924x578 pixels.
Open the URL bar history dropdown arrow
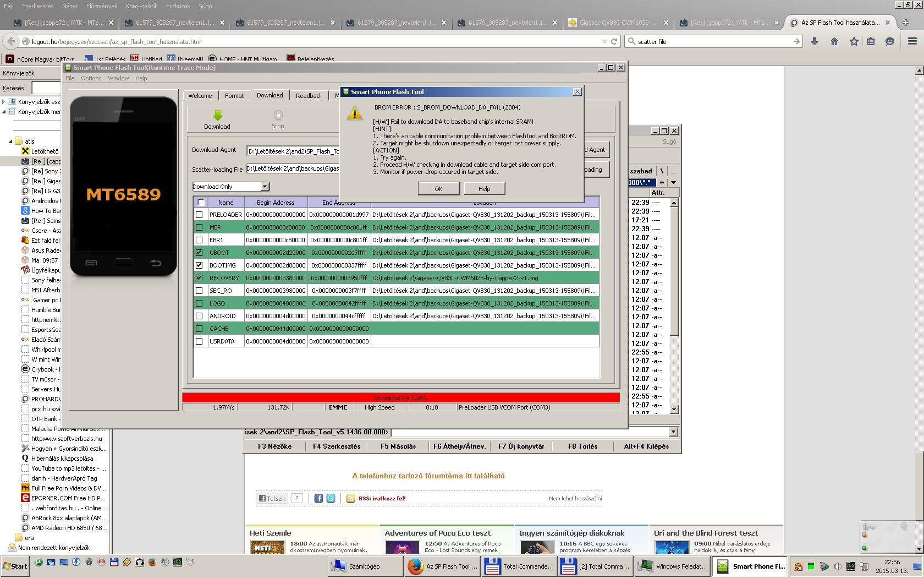click(604, 41)
